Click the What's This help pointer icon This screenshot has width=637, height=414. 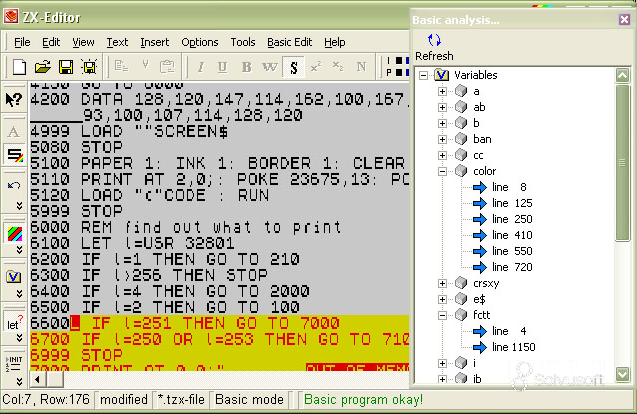coord(14,99)
